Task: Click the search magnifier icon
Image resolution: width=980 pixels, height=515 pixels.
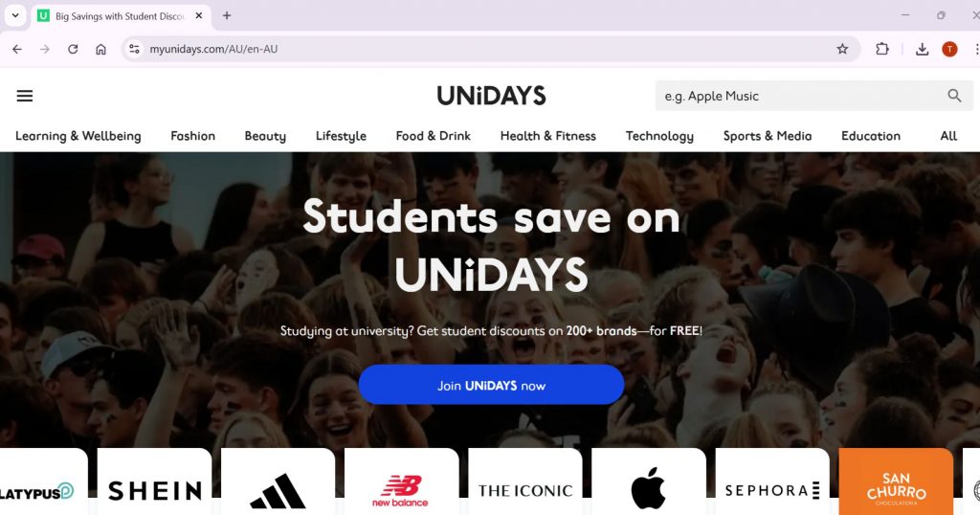Action: pyautogui.click(x=954, y=96)
